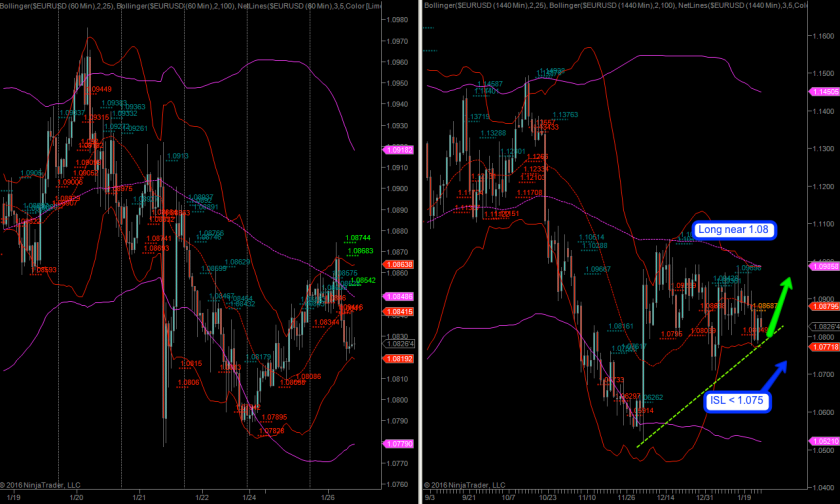
Task: Click the 1.0950 price axis label
Action: (x=397, y=84)
